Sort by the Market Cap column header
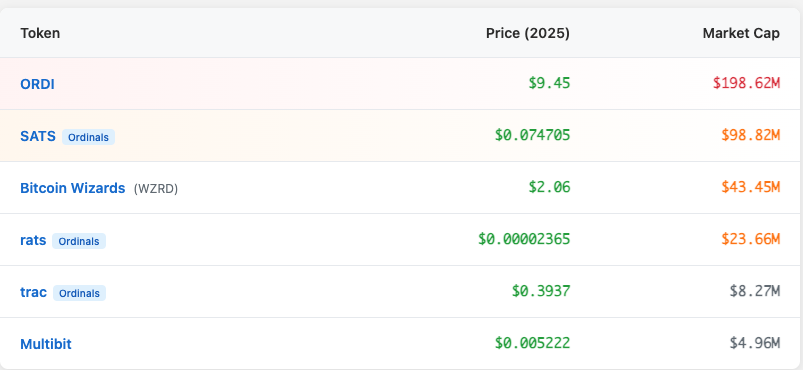This screenshot has width=803, height=370. (741, 33)
